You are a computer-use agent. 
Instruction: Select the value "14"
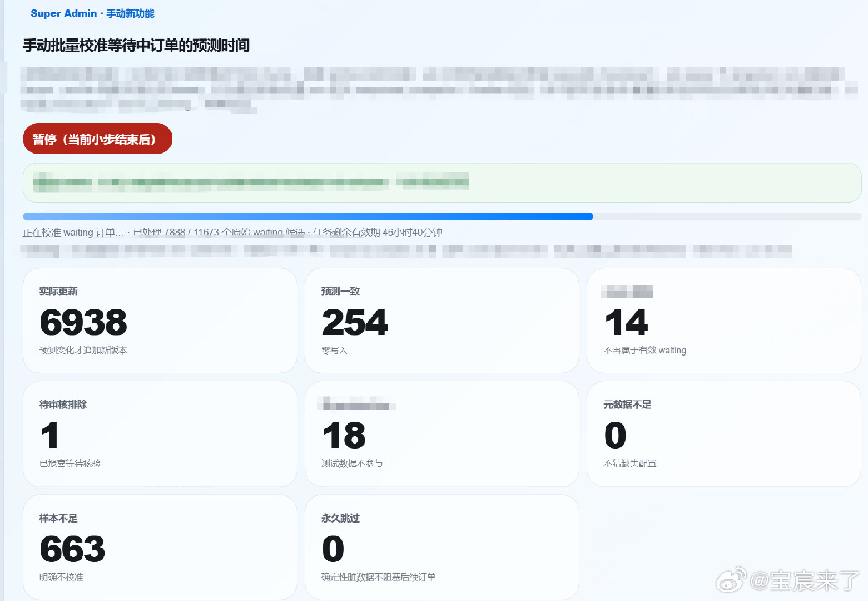627,322
